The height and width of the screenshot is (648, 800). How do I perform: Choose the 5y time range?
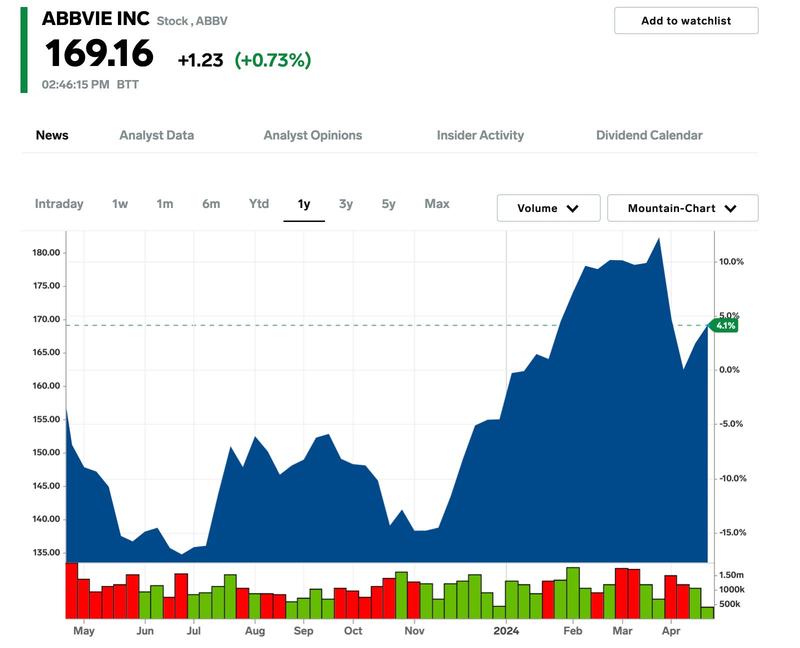pyautogui.click(x=388, y=204)
